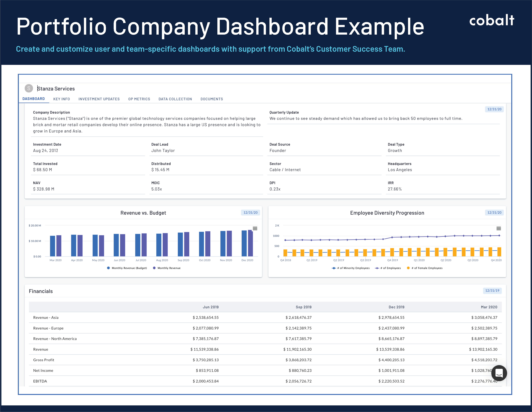Image resolution: width=532 pixels, height=412 pixels.
Task: Click the Stanza Services company name field
Action: 56,89
